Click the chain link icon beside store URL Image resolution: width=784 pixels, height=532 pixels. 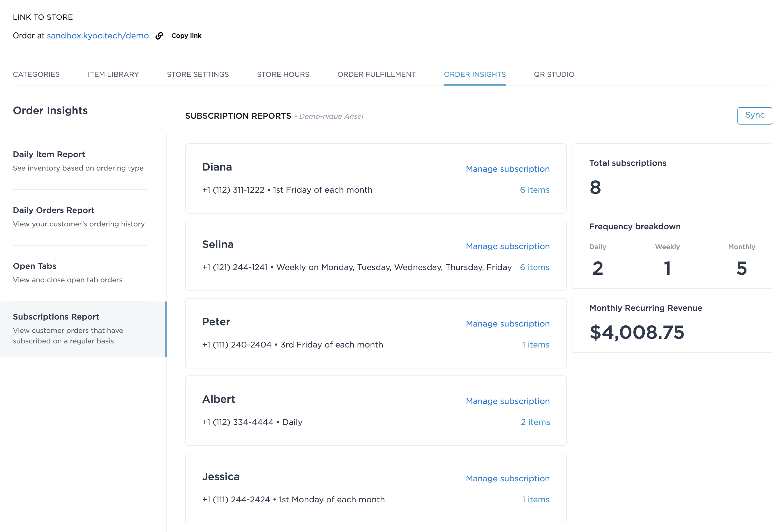[159, 36]
